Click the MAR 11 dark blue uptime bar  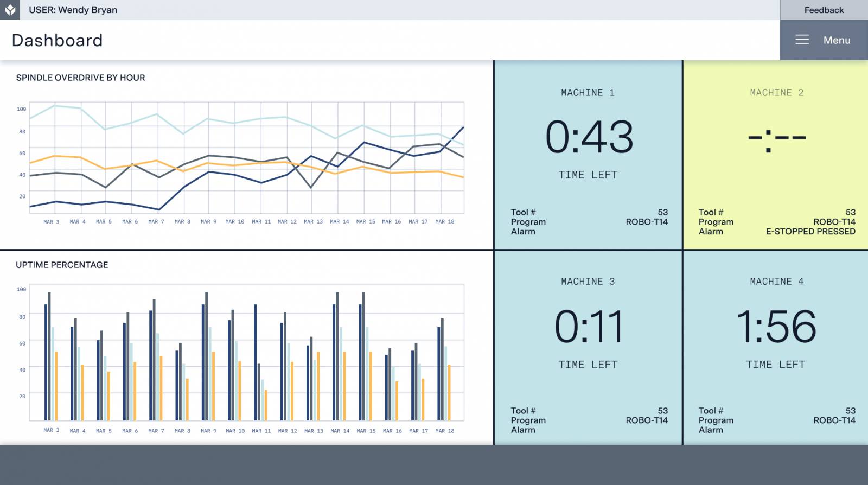(x=256, y=362)
